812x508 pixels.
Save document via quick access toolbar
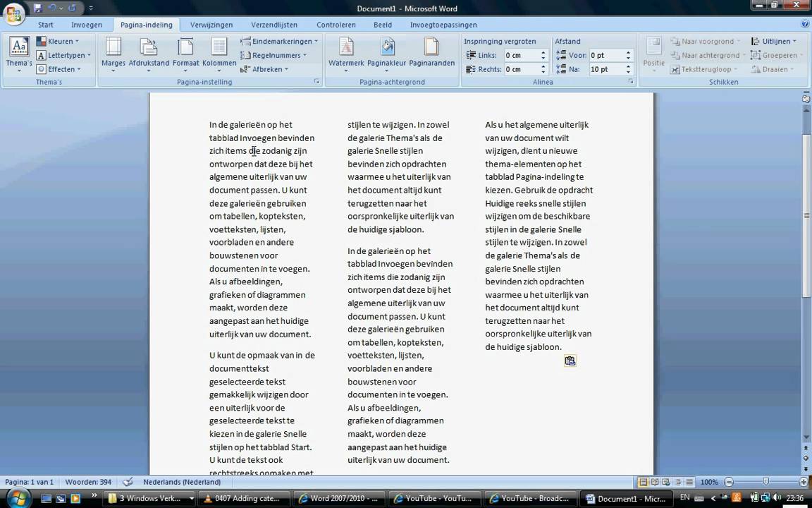(x=37, y=8)
